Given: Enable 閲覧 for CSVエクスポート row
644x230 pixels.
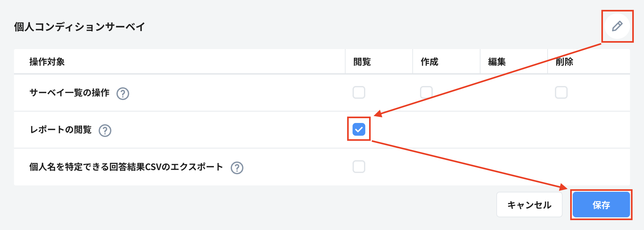Looking at the screenshot, I should tap(359, 167).
